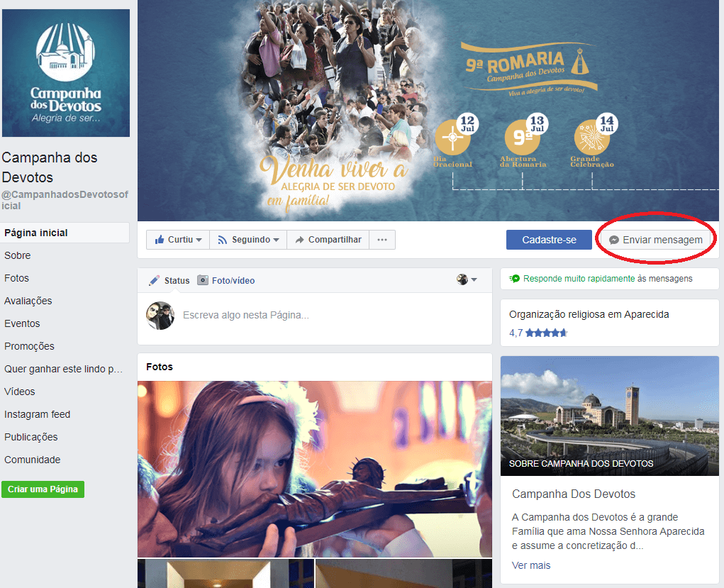Screen dimensions: 724x588
Task: Open the girl kissing crucifix photo
Action: pyautogui.click(x=314, y=469)
